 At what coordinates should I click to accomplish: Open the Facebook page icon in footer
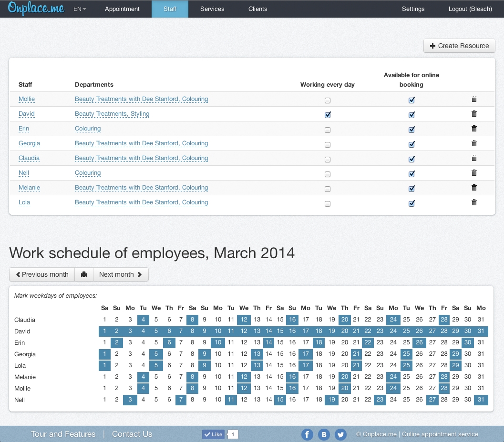(x=307, y=434)
